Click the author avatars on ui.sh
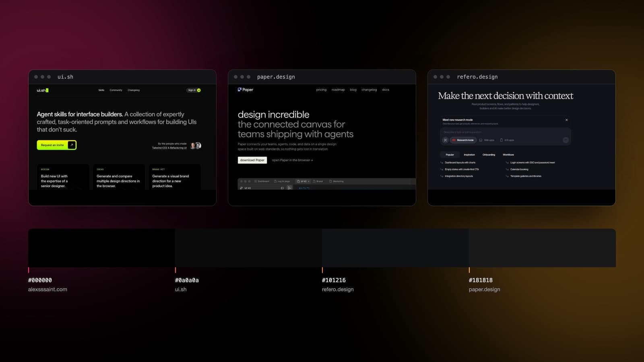This screenshot has height=362, width=644. coord(196,146)
